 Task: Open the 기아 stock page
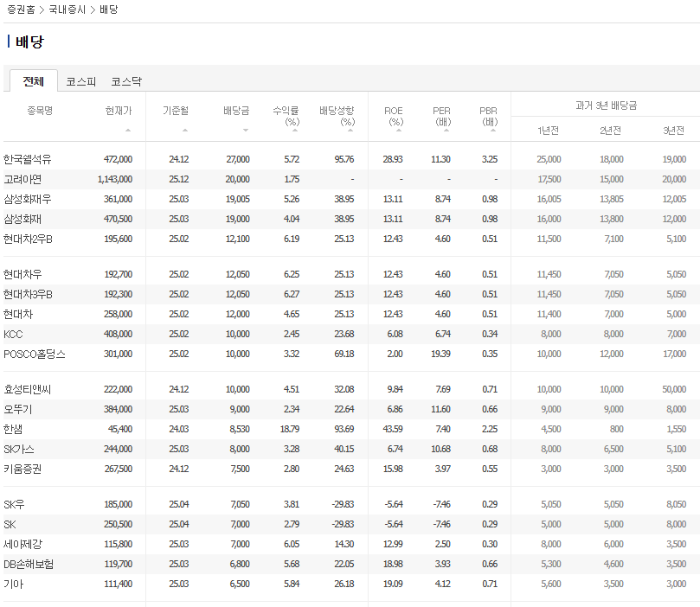[13, 584]
